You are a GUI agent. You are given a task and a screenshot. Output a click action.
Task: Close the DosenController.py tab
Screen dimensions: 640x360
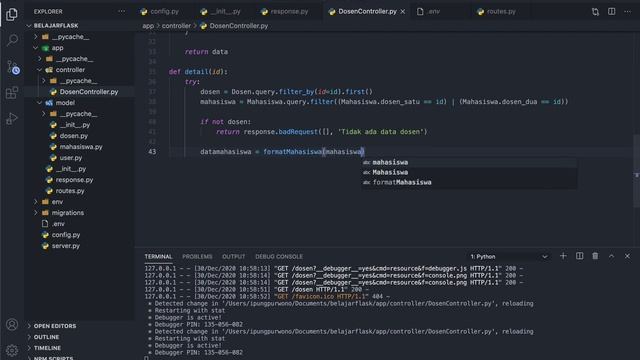pyautogui.click(x=403, y=11)
